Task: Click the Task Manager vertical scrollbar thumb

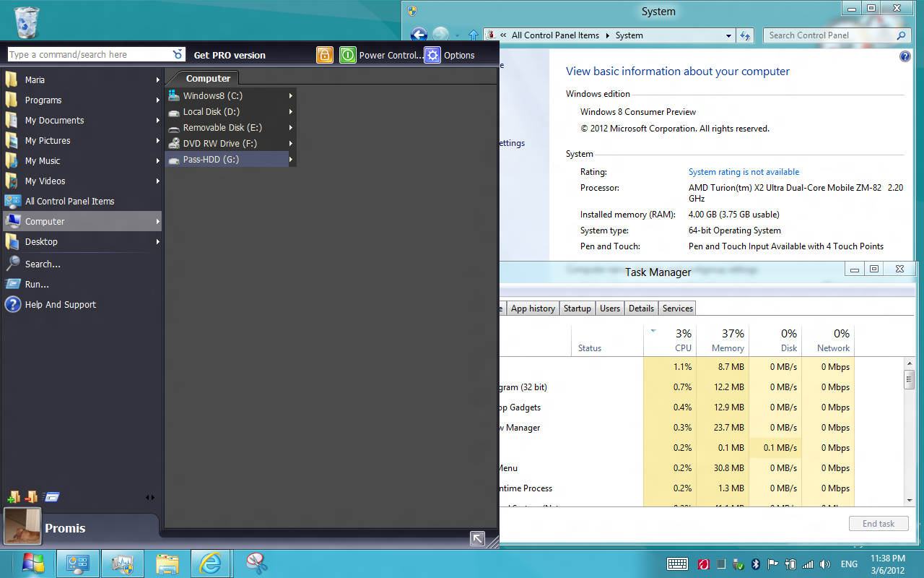Action: (910, 379)
